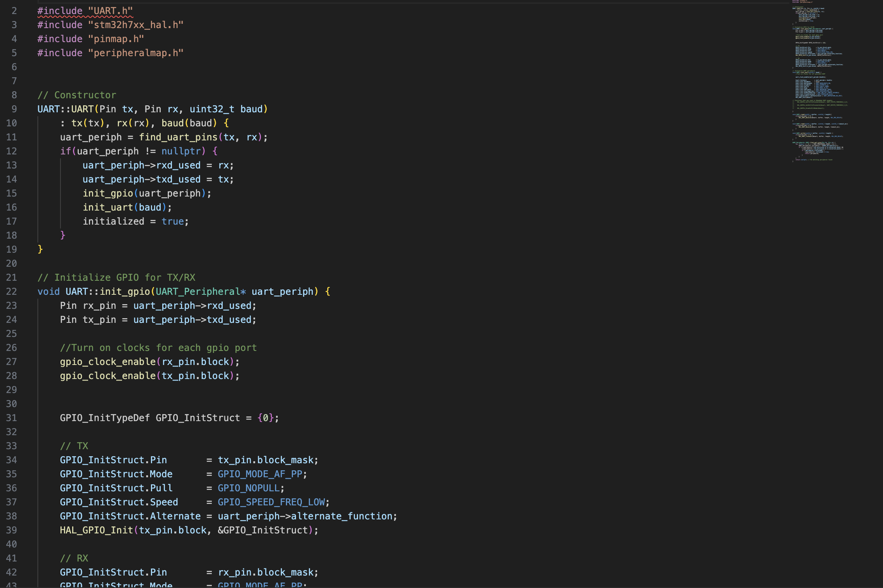This screenshot has height=588, width=883.
Task: Click the "// Constructor" comment
Action: point(77,95)
